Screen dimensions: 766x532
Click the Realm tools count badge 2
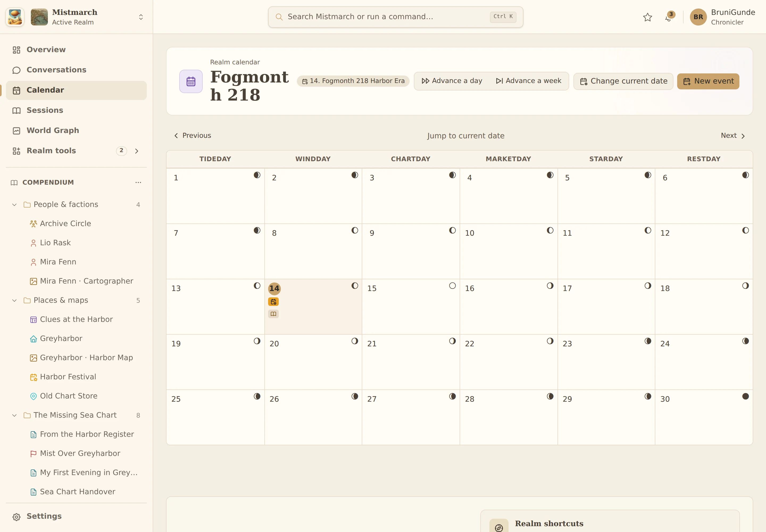coord(121,151)
